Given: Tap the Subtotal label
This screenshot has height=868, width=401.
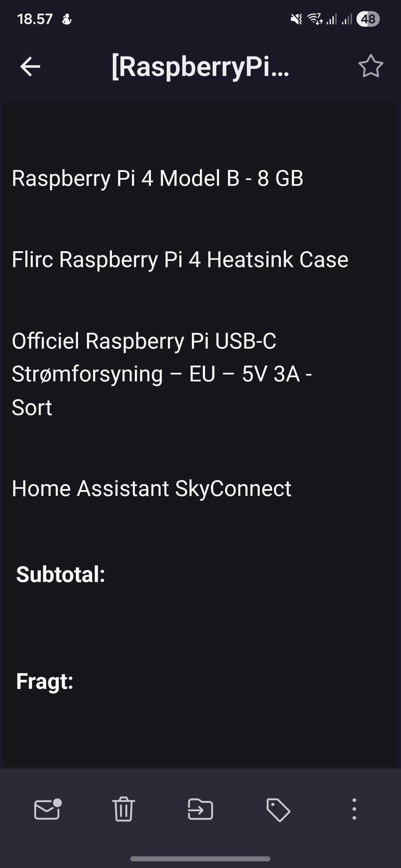Looking at the screenshot, I should pyautogui.click(x=61, y=574).
